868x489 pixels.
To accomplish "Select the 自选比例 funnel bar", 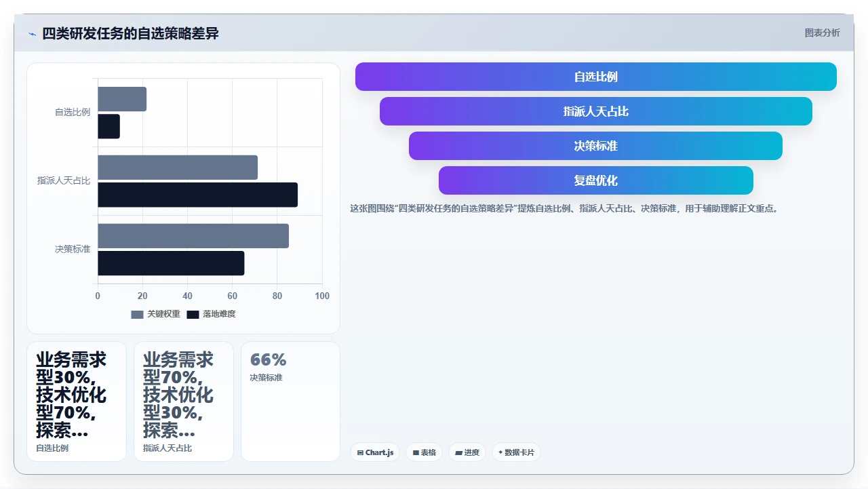I will [x=596, y=77].
